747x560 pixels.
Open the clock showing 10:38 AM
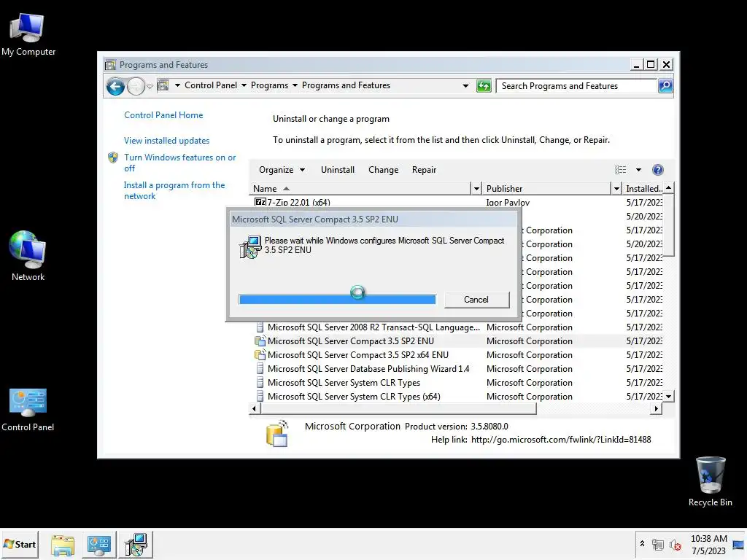[708, 545]
